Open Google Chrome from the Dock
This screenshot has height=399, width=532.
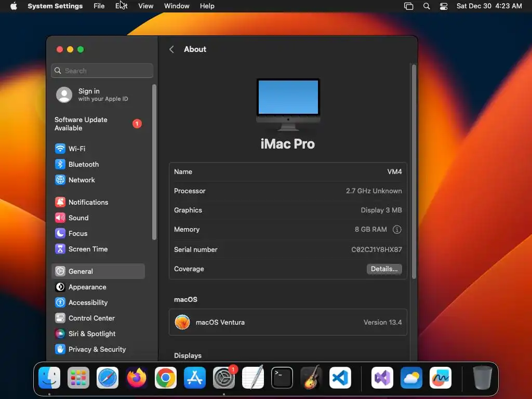coord(166,378)
